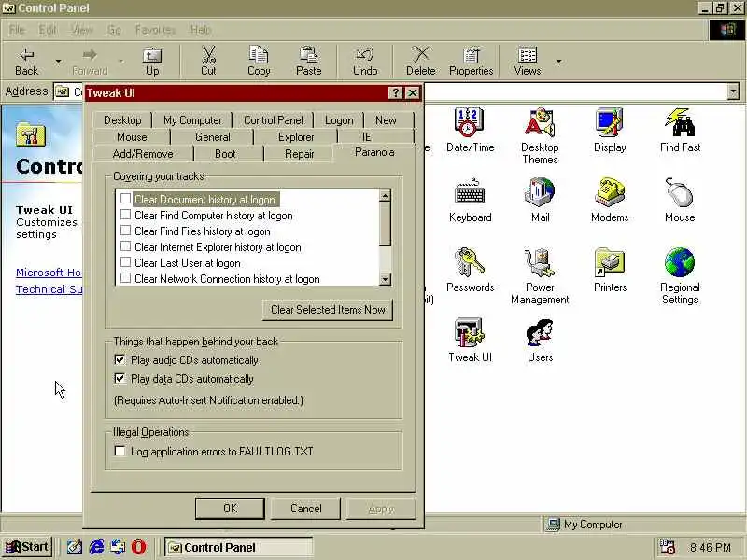Check Clear Internet Explorer history at logon
The height and width of the screenshot is (560, 747).
(x=125, y=246)
